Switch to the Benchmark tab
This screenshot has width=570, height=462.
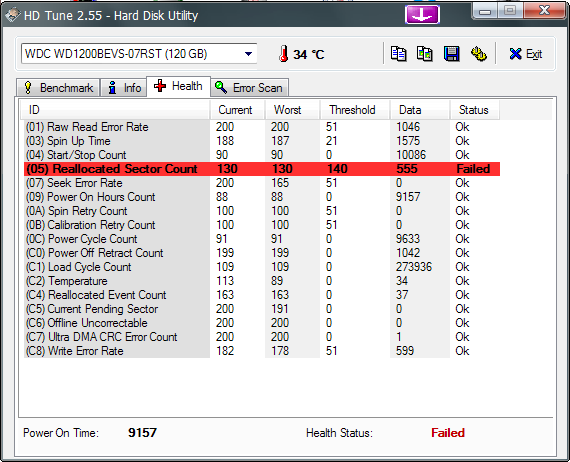point(58,88)
